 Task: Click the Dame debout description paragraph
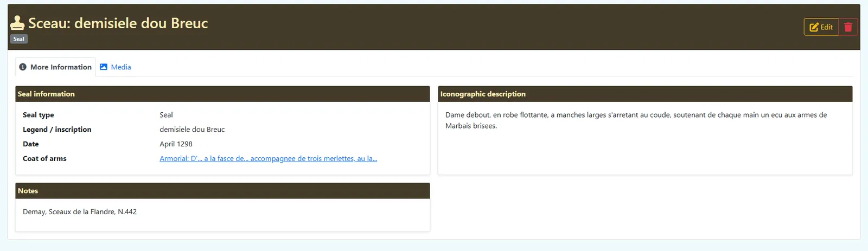click(x=636, y=120)
